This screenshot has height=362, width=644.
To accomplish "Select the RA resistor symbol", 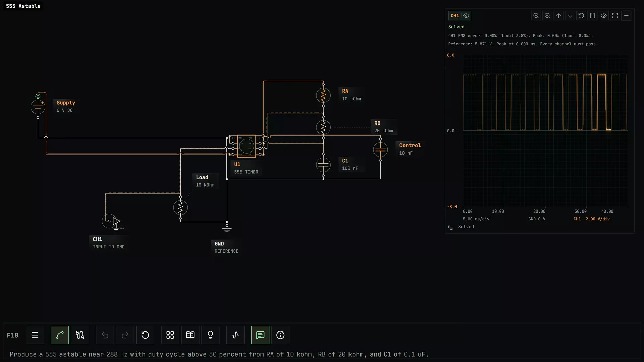I will pos(323,95).
